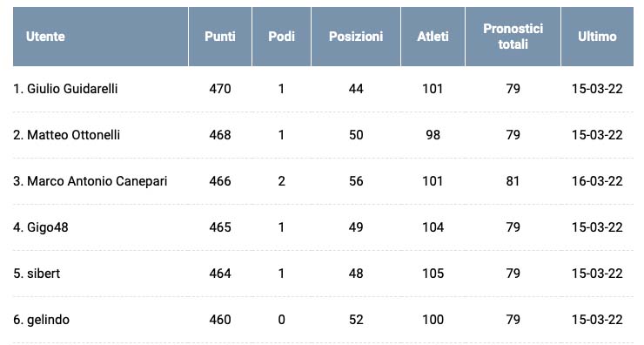The width and height of the screenshot is (644, 345).
Task: Sort table by Punti column header
Action: tap(219, 37)
